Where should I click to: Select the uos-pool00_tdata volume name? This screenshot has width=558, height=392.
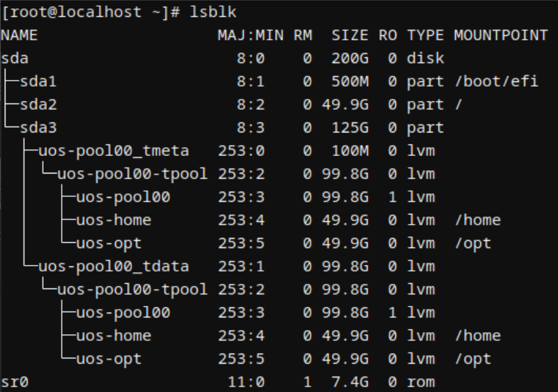(114, 267)
